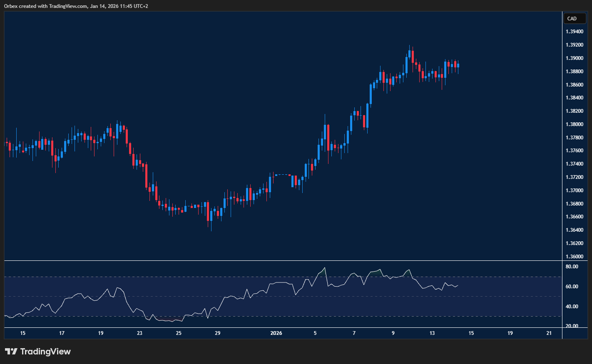592x364 pixels.
Task: Select the CAD currency badge
Action: (x=575, y=18)
